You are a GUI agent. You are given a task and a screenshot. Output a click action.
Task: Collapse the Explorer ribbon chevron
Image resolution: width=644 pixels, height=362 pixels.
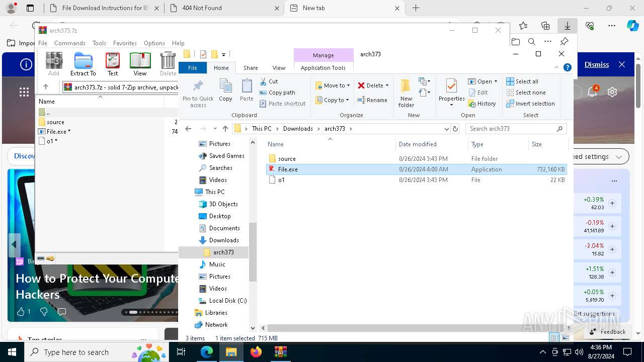point(557,67)
